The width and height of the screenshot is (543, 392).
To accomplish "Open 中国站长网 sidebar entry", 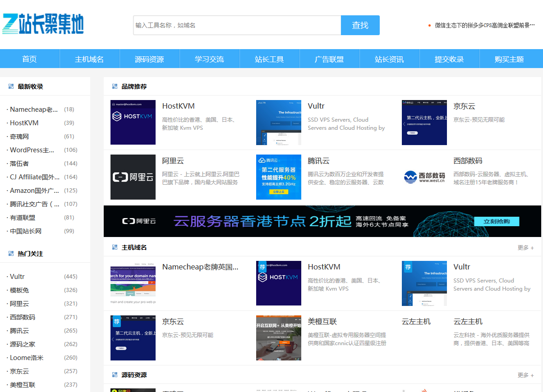I will [x=26, y=231].
